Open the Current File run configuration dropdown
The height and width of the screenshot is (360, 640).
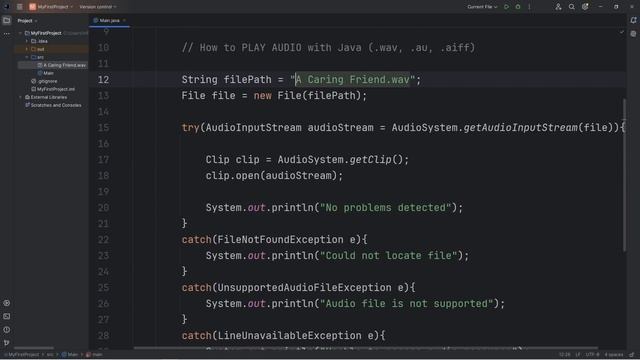pyautogui.click(x=482, y=7)
